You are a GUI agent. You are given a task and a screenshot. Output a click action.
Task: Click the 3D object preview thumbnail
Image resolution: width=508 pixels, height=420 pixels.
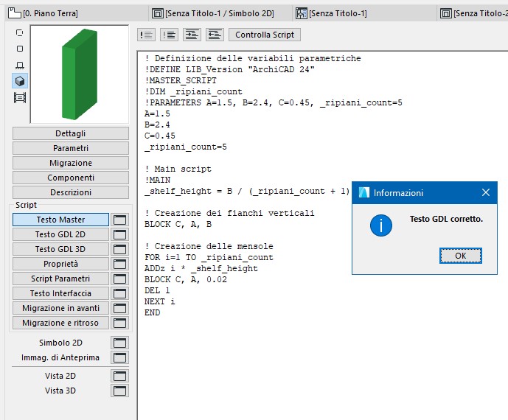[x=79, y=74]
